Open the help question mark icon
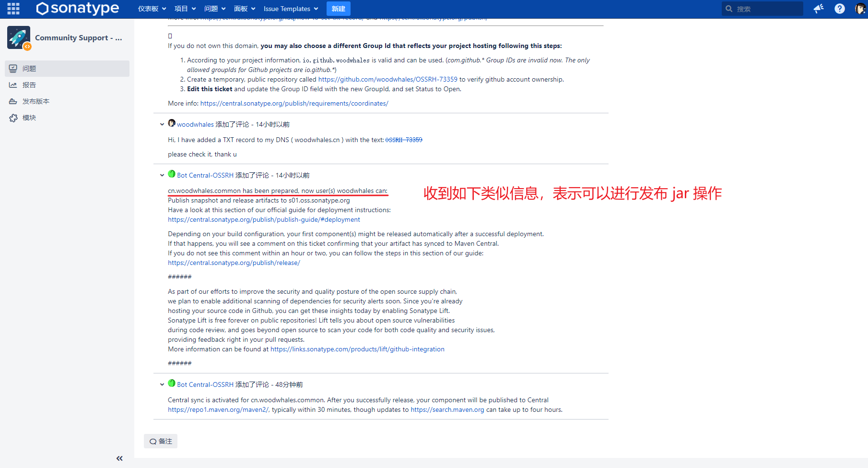Screen dimensions: 868x468 840,9
